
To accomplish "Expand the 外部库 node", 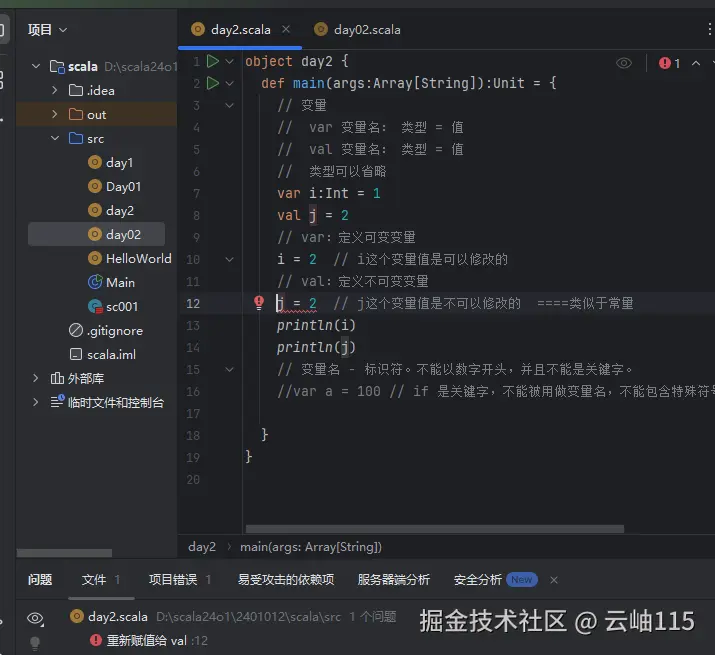I will [x=36, y=378].
